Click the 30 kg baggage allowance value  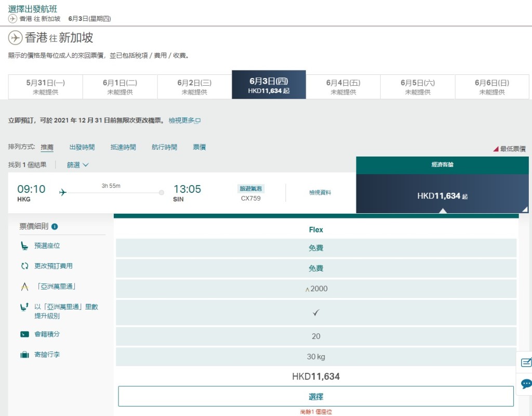pyautogui.click(x=316, y=357)
